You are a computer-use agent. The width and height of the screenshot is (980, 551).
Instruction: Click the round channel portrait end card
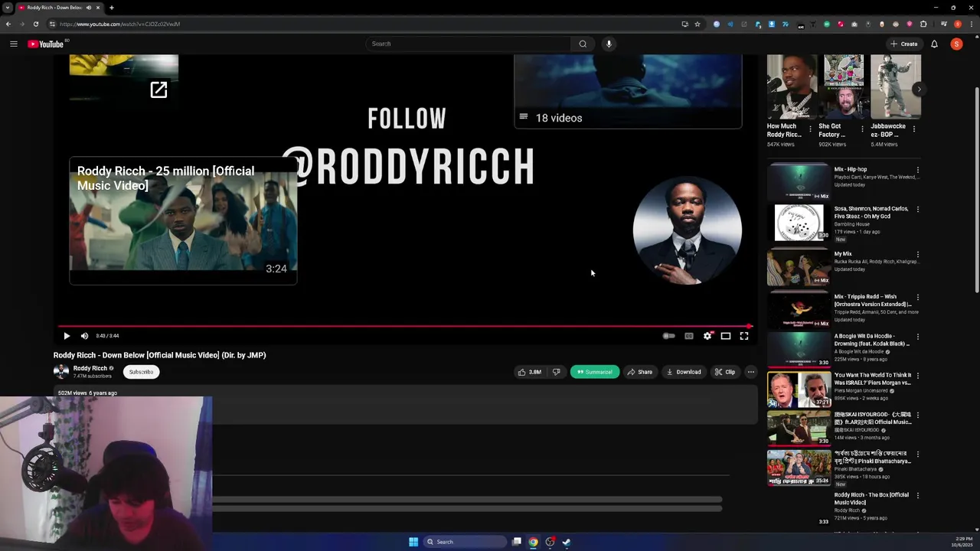click(688, 230)
